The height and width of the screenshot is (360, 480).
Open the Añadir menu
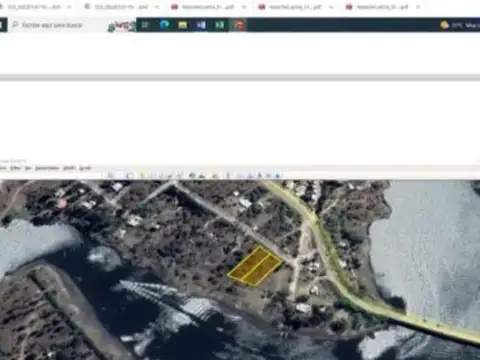tap(69, 168)
